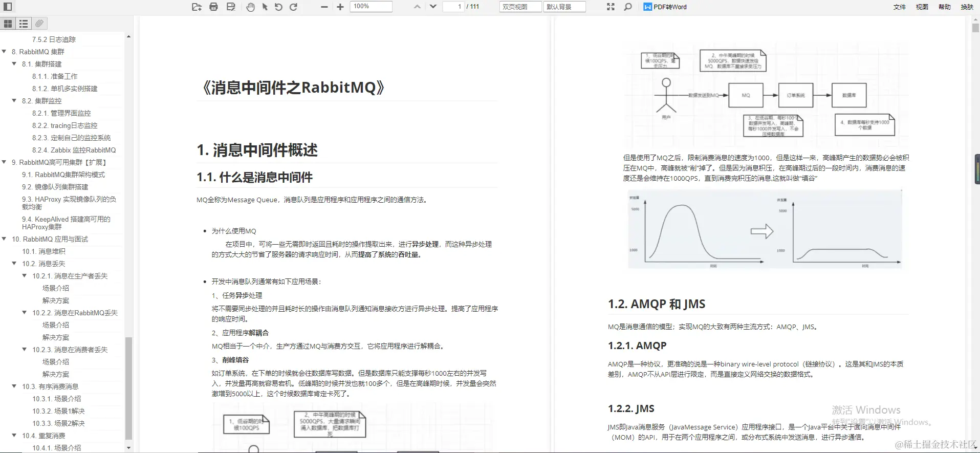Open the 视图 menu
This screenshot has width=980, height=453.
tap(922, 7)
